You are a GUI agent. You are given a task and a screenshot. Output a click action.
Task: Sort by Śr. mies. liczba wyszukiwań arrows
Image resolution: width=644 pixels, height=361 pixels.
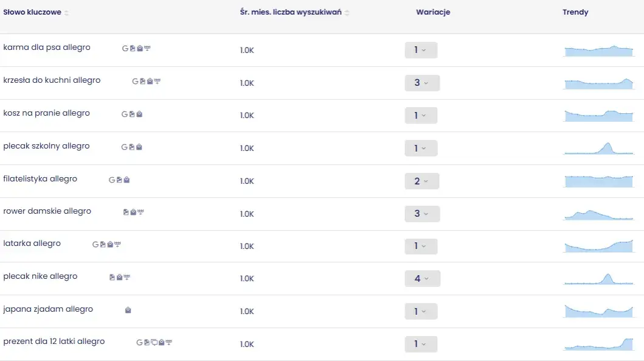point(347,13)
